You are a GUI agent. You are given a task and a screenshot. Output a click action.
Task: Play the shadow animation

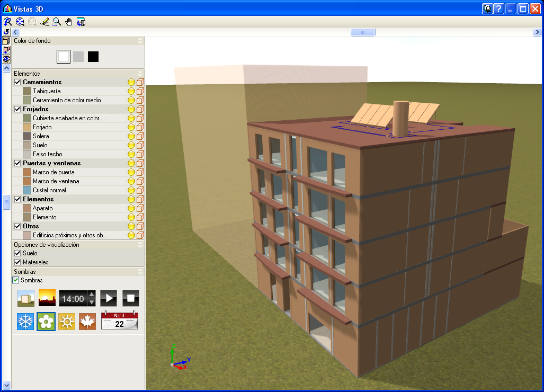109,298
